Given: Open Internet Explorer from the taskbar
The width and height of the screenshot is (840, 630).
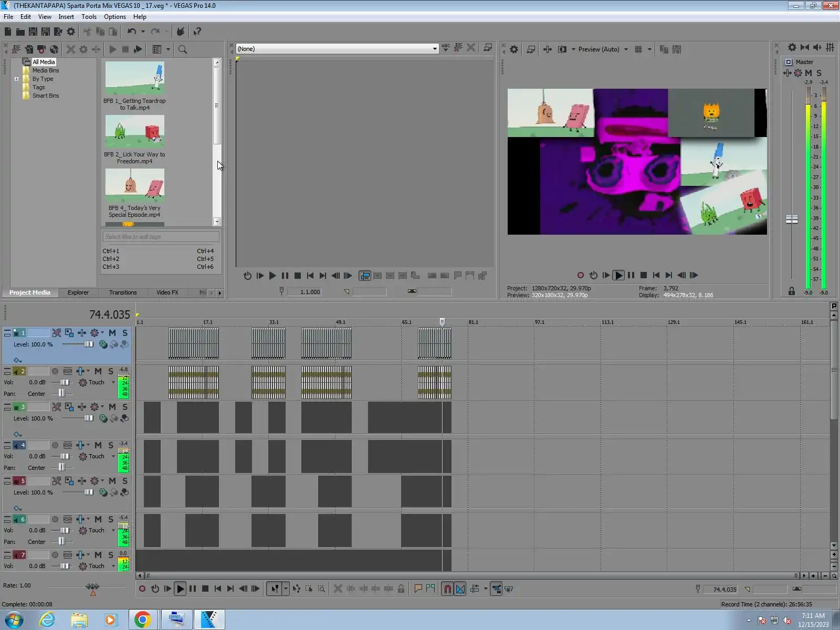Looking at the screenshot, I should click(x=47, y=619).
